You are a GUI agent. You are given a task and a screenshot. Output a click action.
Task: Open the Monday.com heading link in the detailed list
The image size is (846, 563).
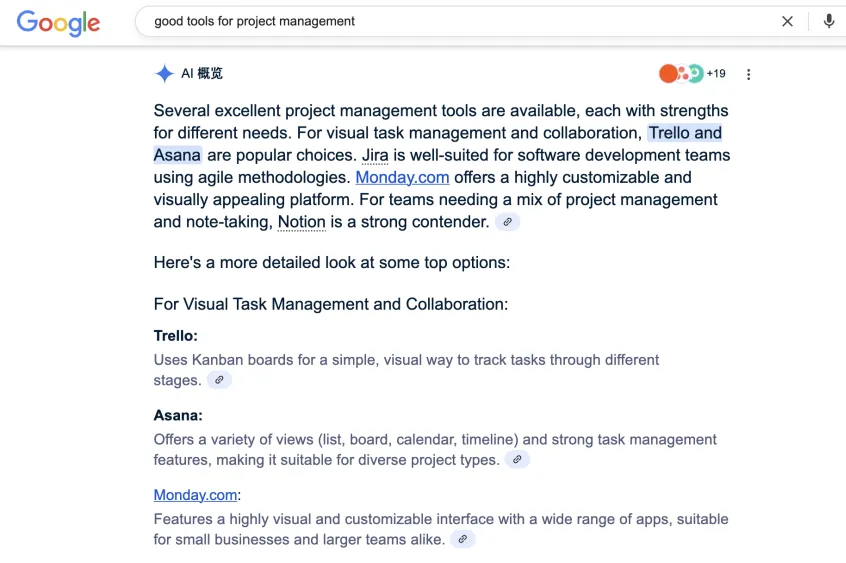coord(195,495)
